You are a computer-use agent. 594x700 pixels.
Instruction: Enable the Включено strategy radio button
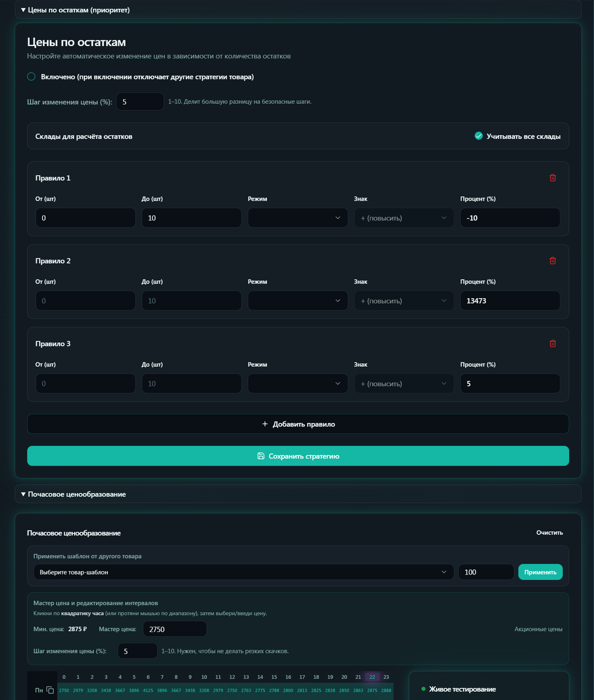[30, 76]
